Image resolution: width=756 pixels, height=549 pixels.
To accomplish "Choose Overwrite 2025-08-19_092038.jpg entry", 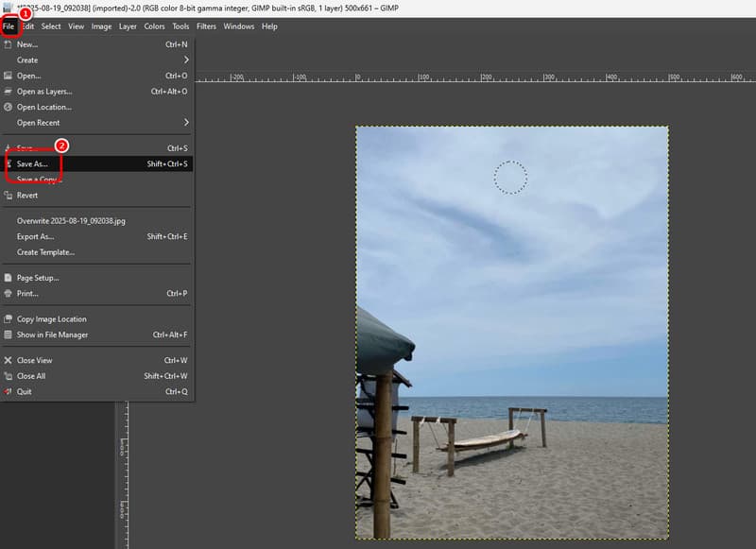I will 71,221.
